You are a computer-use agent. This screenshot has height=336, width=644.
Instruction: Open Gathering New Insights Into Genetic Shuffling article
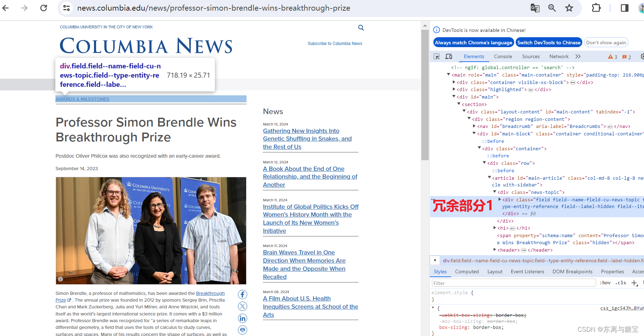(307, 139)
